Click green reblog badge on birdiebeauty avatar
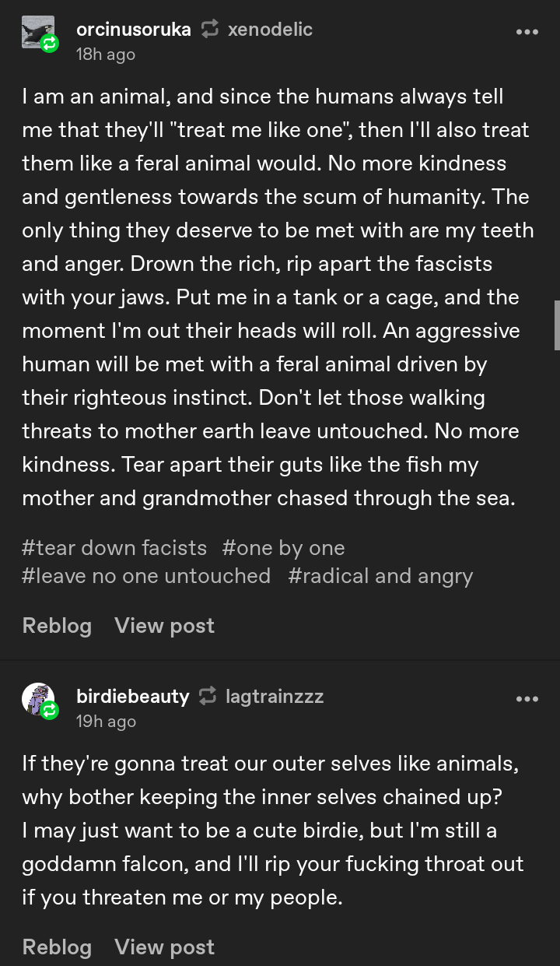560x966 pixels. [49, 710]
